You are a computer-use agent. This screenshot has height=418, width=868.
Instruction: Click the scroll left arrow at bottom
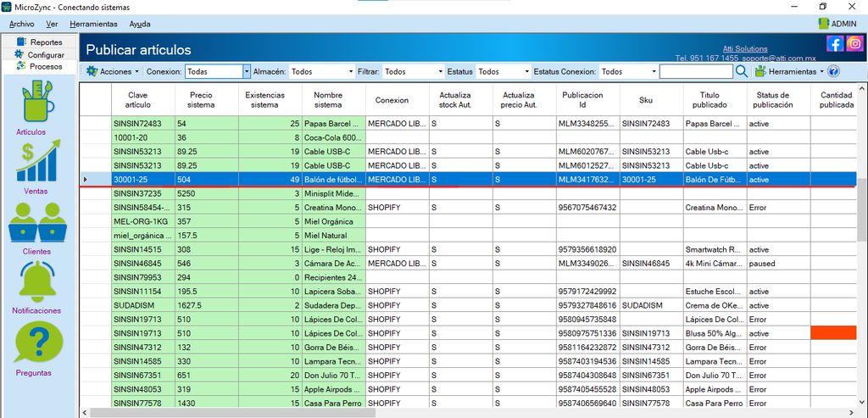click(85, 412)
